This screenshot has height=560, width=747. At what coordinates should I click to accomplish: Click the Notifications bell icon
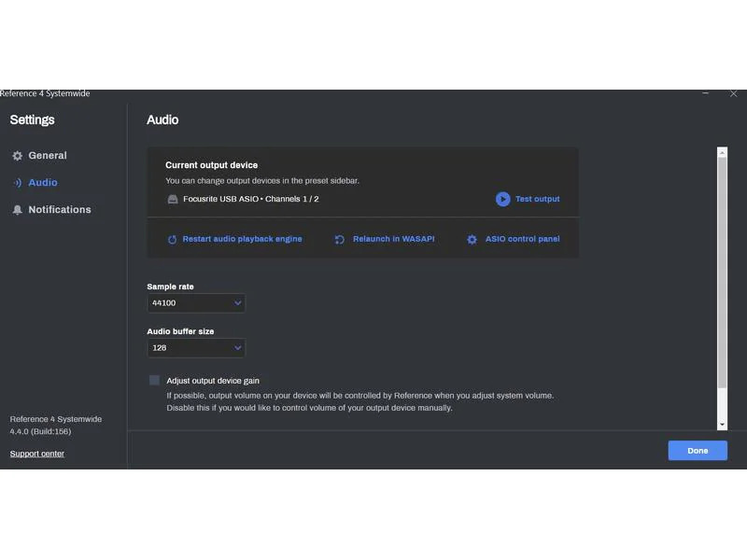18,210
